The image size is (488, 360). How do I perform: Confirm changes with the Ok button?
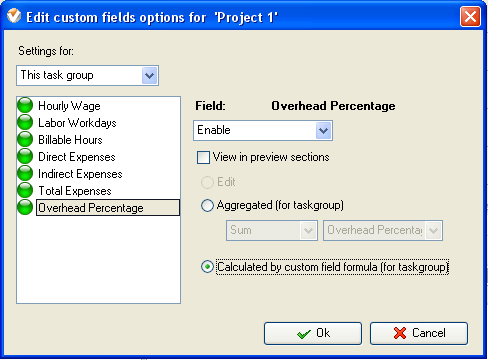pyautogui.click(x=313, y=333)
